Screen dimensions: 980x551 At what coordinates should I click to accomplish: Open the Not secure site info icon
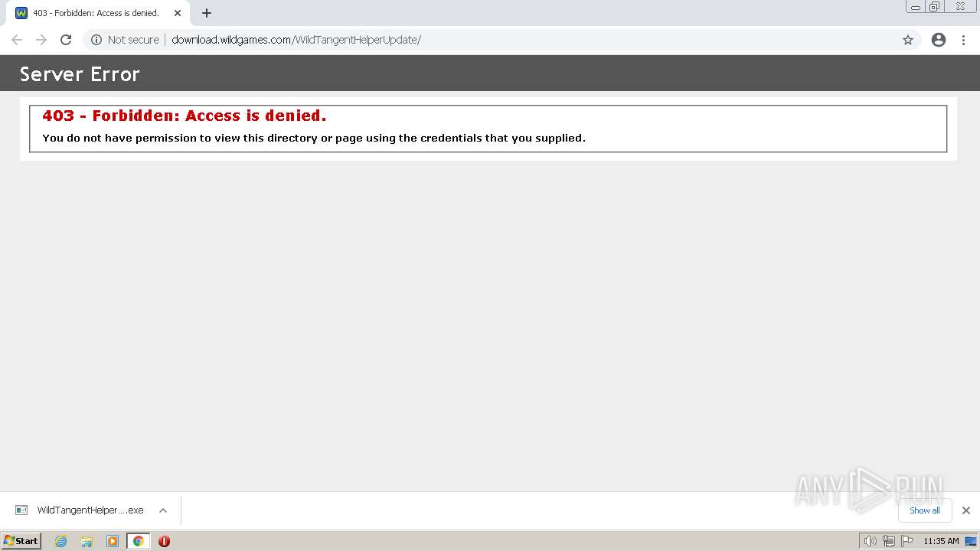pos(96,40)
